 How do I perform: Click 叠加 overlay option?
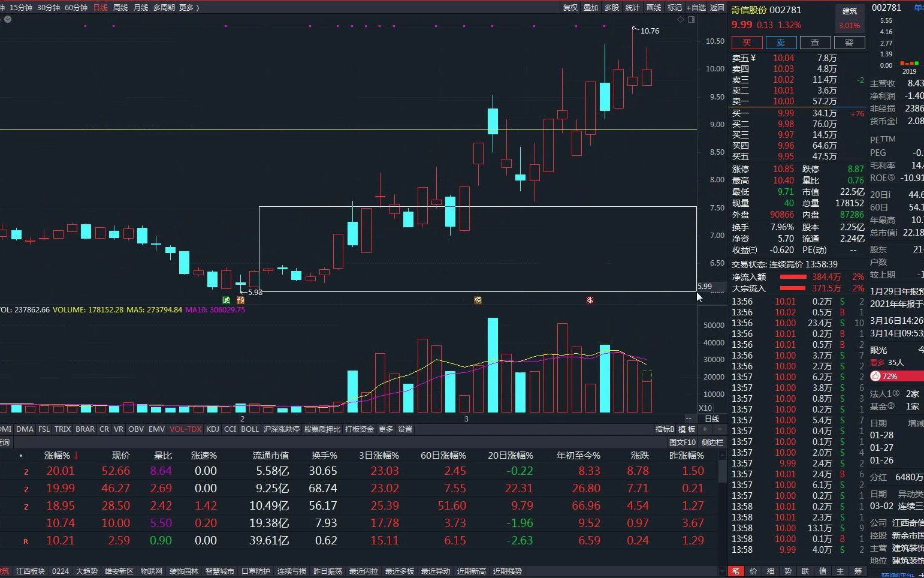pyautogui.click(x=591, y=7)
